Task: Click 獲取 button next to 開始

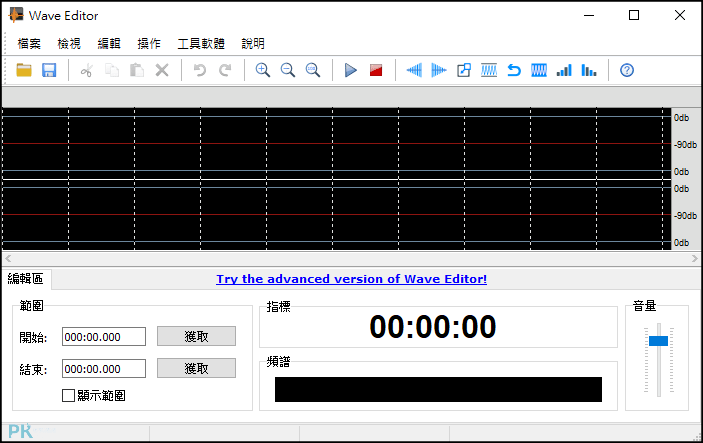Action: tap(196, 336)
